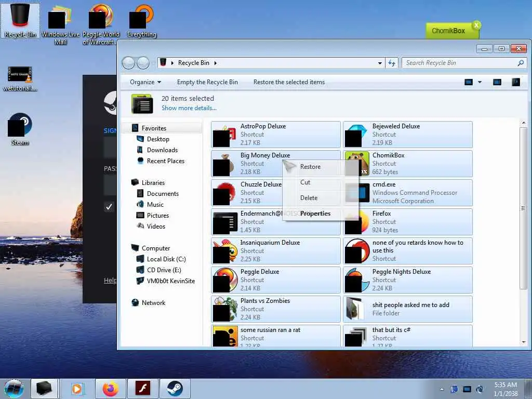Viewport: 532px width, 399px height.
Task: Open Downloads under Favorites
Action: pos(162,150)
